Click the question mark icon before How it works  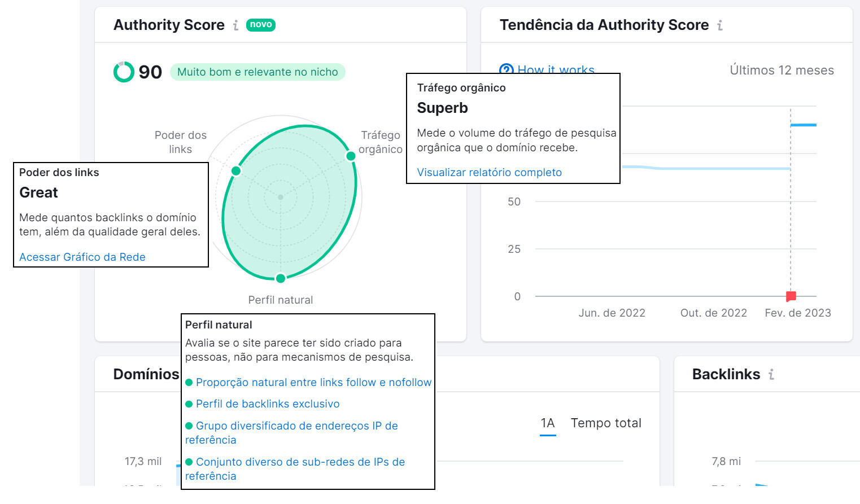505,69
